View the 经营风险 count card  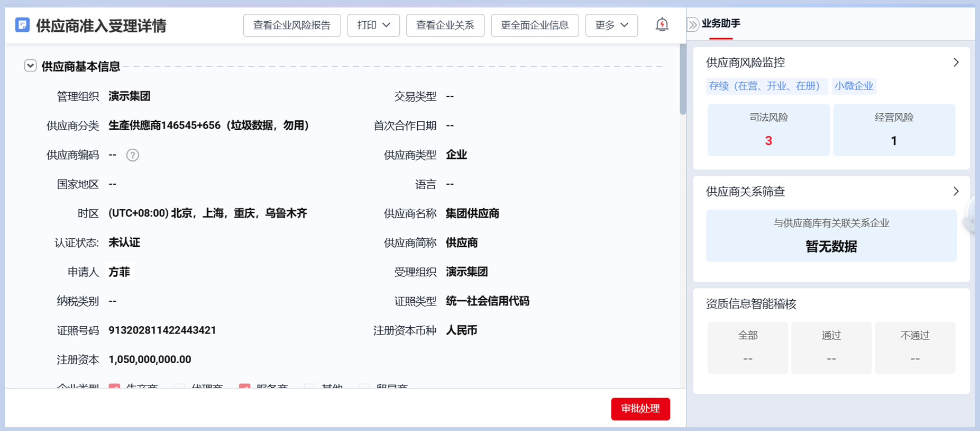click(894, 130)
